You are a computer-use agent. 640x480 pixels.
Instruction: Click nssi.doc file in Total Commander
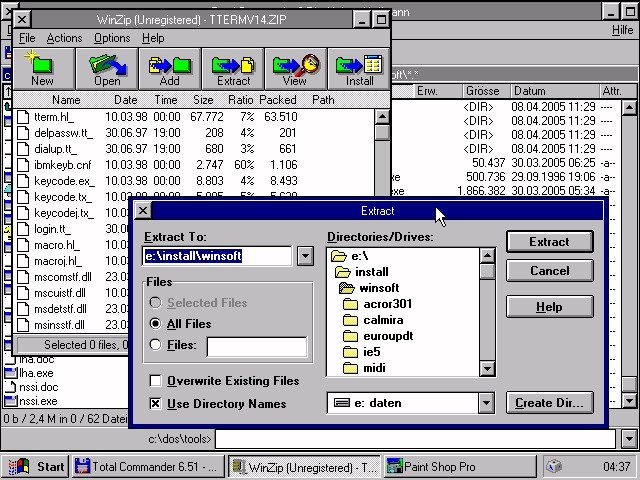point(39,387)
